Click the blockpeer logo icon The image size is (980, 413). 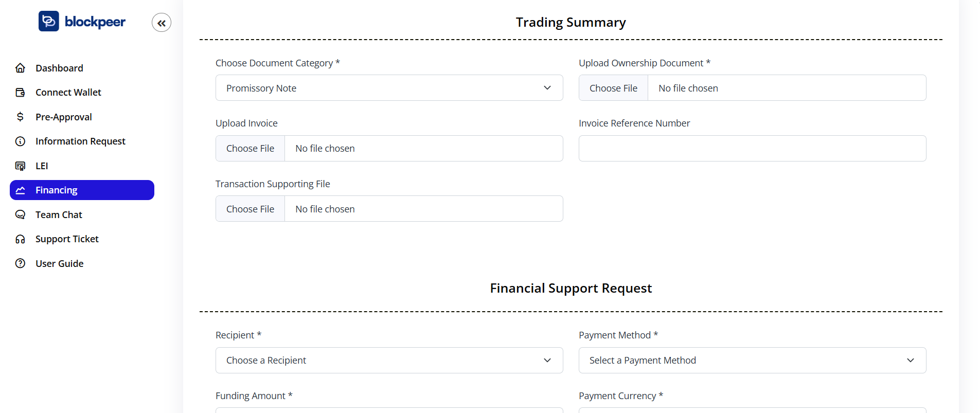pos(49,22)
